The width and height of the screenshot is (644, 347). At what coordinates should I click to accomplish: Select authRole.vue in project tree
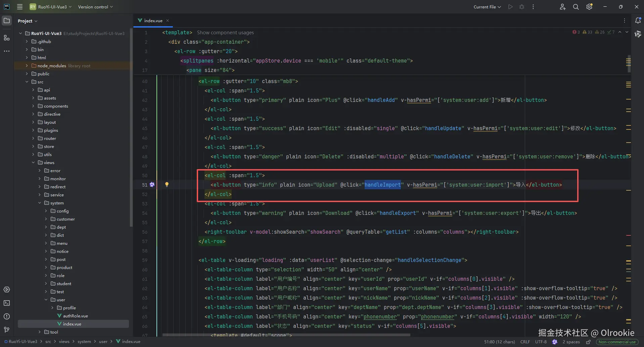tap(75, 316)
